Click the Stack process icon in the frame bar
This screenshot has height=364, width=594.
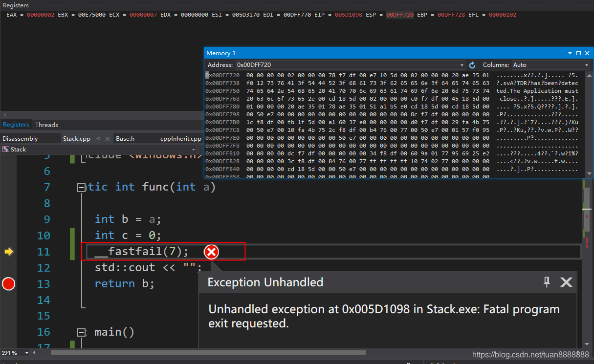6,149
